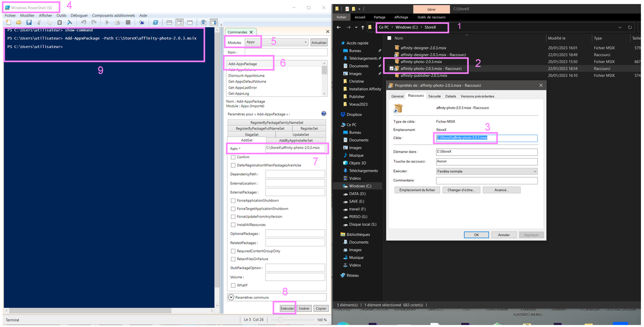Screen dimensions: 644x327
Task: Enable ForceUpdateFromAnyVersion checkbox
Action: [233, 217]
